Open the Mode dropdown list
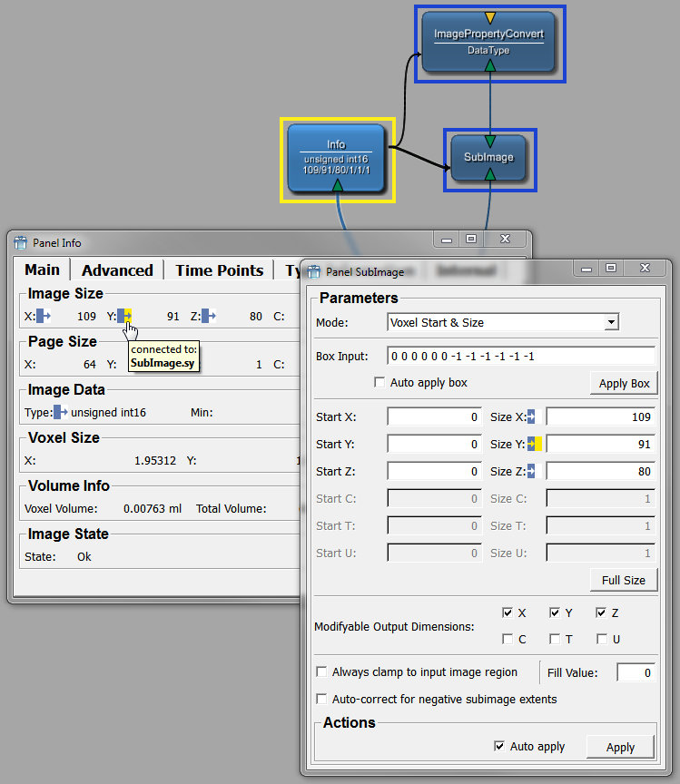 click(611, 322)
